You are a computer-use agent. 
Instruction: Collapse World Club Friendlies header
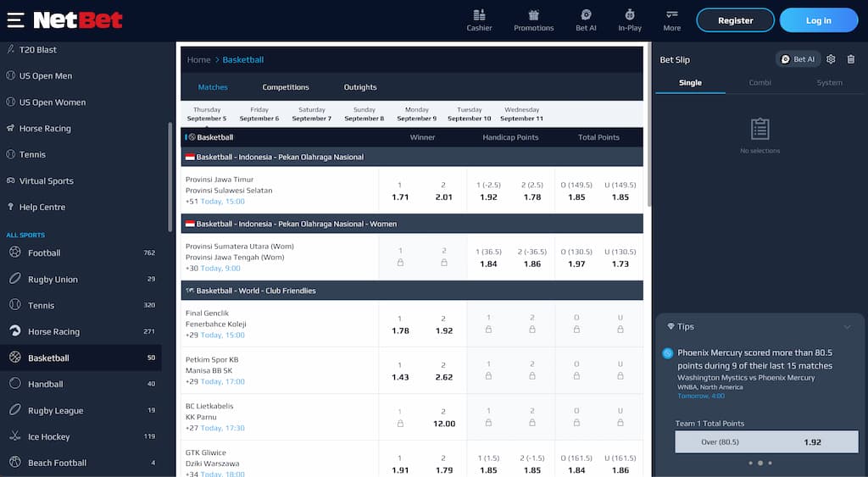(412, 291)
